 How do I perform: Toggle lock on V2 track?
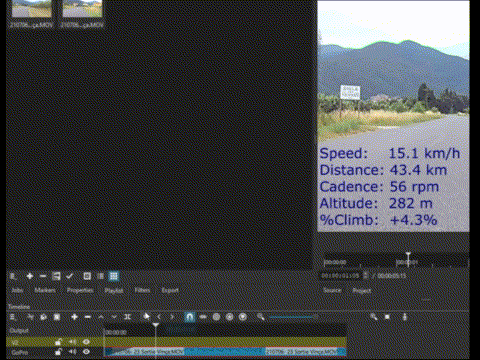58,342
